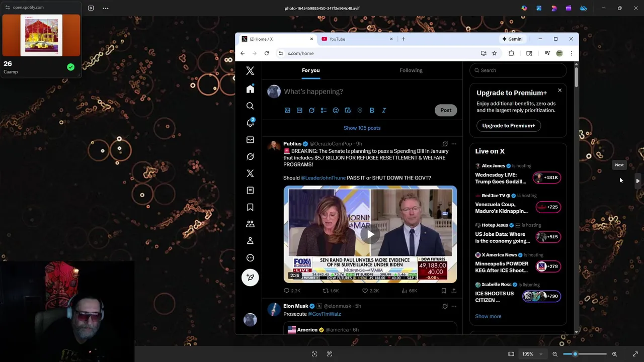Open Messages envelope in X sidebar
644x362 pixels.
click(250, 140)
